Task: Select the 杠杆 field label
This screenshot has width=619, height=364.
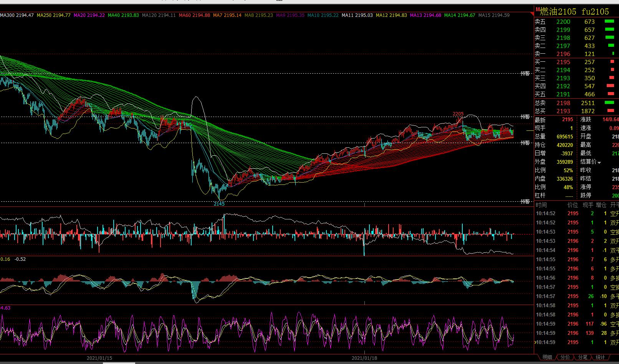Action: pyautogui.click(x=540, y=196)
